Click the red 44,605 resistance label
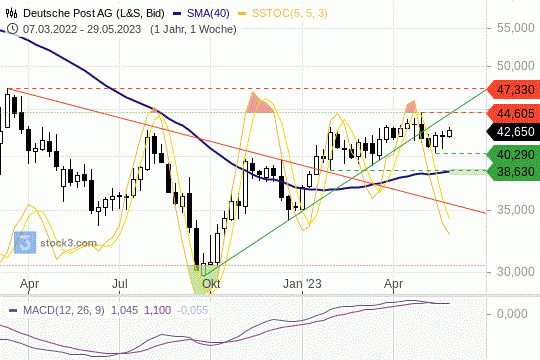 pos(513,113)
